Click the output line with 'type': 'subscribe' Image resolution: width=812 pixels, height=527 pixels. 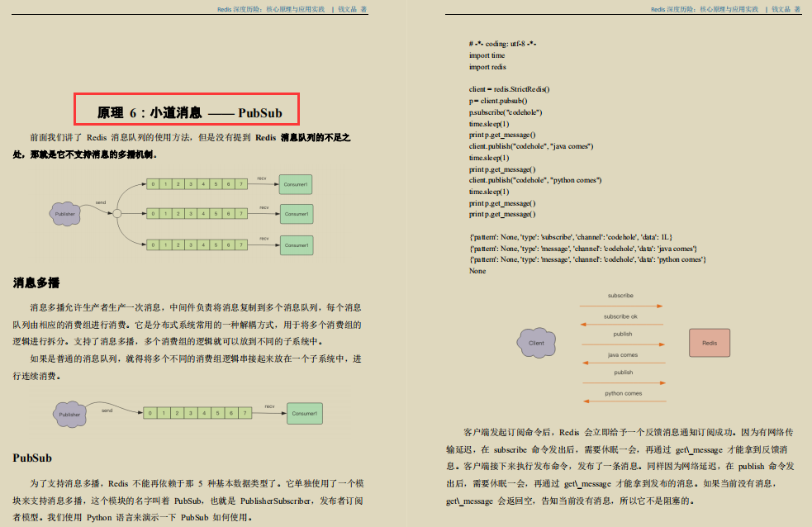coord(571,237)
